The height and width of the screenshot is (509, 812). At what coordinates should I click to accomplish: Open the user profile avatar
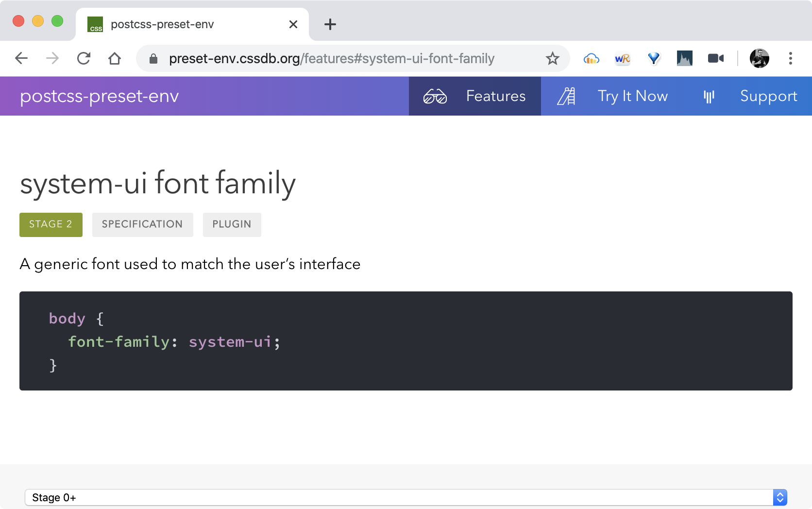tap(760, 58)
